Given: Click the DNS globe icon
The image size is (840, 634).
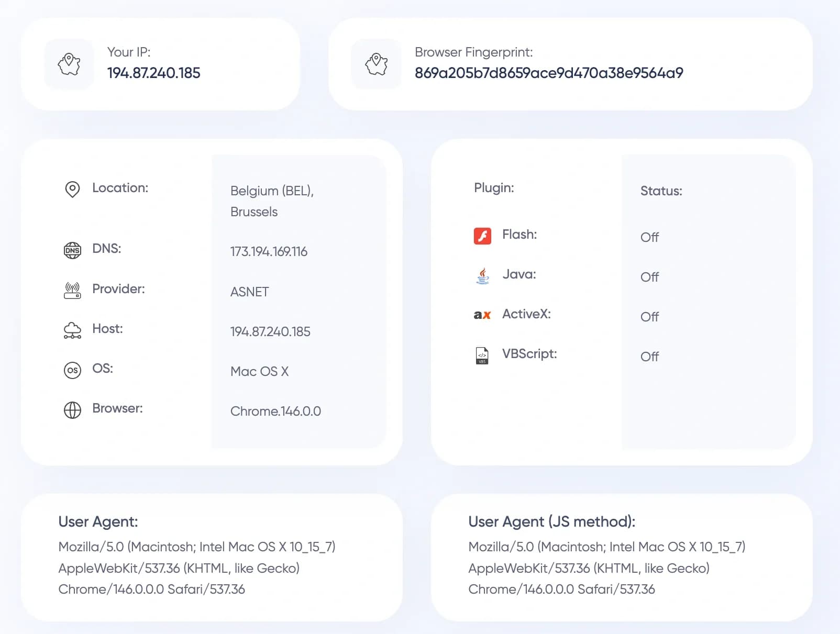Looking at the screenshot, I should pyautogui.click(x=72, y=250).
